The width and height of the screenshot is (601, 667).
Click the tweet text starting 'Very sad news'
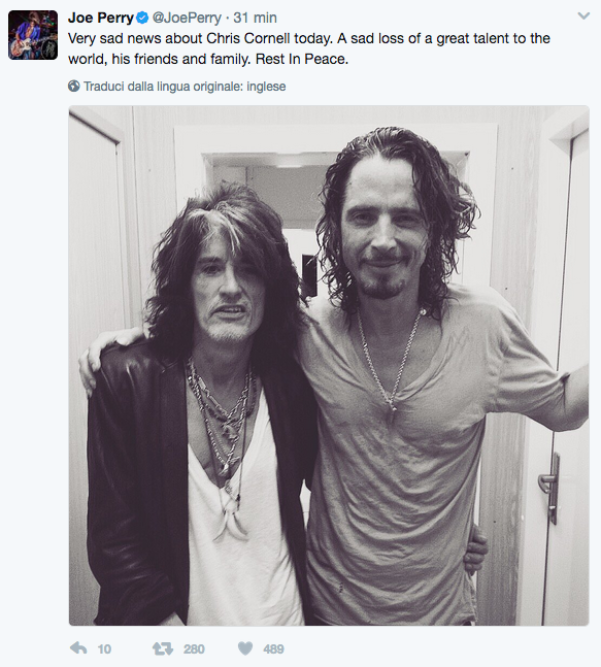[x=309, y=48]
